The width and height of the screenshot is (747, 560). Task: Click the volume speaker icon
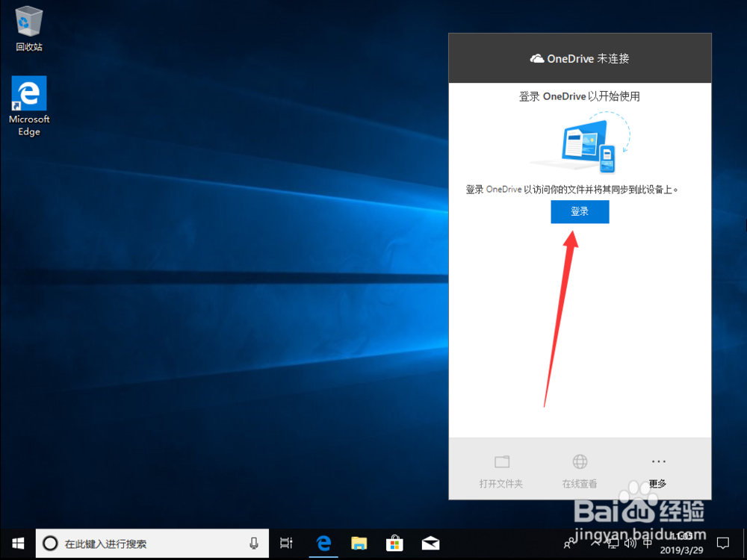(x=630, y=544)
